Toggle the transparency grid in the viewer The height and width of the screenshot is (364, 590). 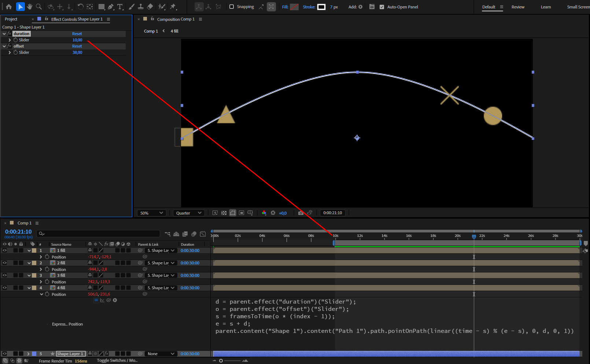[x=224, y=213]
